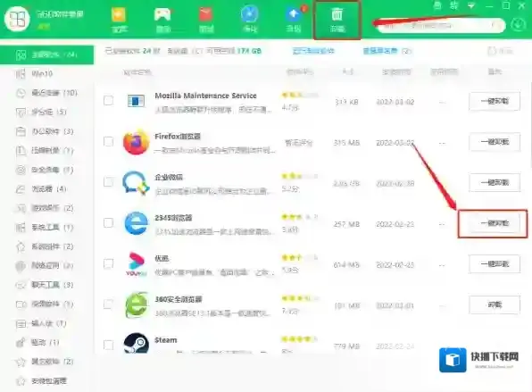Tick the checkbox for Steam
The width and height of the screenshot is (532, 392).
point(108,345)
